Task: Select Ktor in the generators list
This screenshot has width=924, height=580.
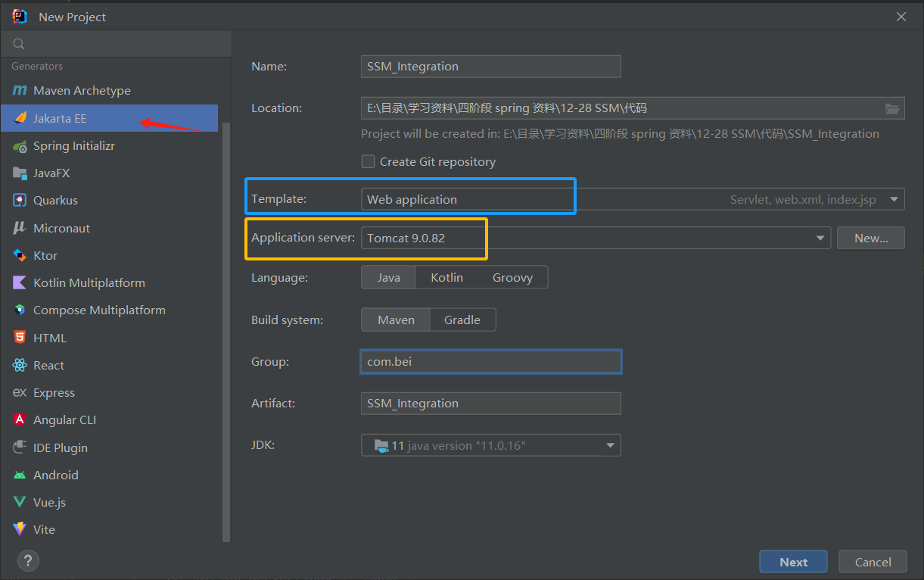Action: point(110,256)
